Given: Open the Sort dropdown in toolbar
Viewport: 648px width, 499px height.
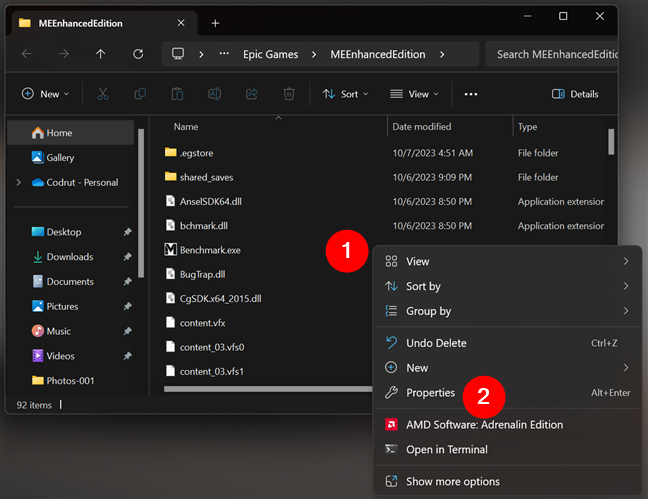Looking at the screenshot, I should pyautogui.click(x=345, y=94).
